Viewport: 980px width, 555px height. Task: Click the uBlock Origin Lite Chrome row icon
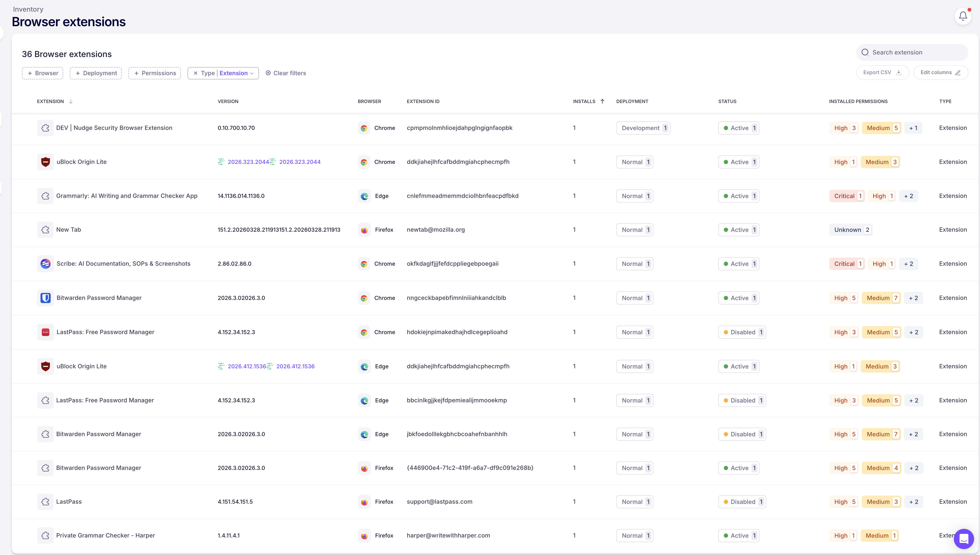pos(45,162)
